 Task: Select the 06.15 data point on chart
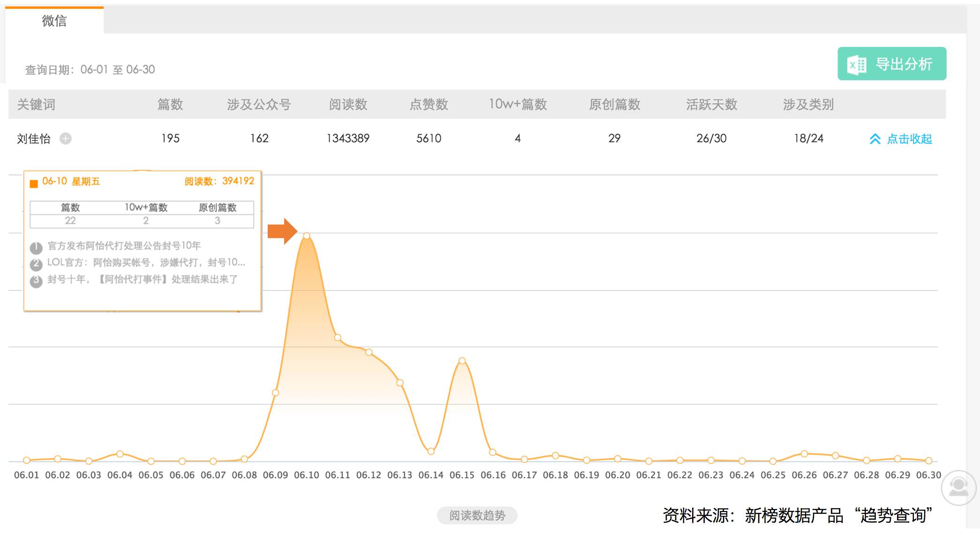462,360
